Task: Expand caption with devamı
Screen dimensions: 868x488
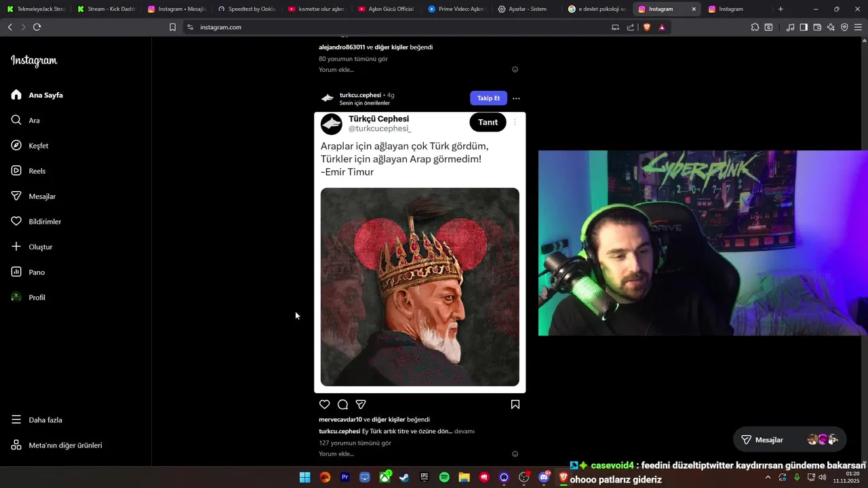Action: click(x=465, y=431)
